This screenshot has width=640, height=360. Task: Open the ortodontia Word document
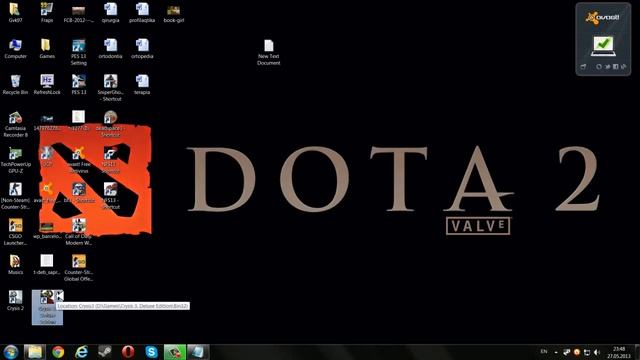(110, 49)
